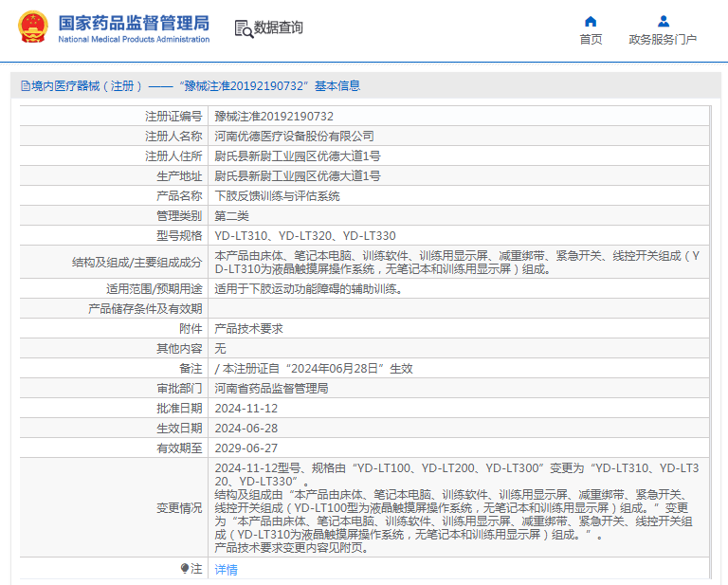Image resolution: width=728 pixels, height=585 pixels.
Task: Select registration number value 豫械注准20192190732
Action: tap(274, 116)
